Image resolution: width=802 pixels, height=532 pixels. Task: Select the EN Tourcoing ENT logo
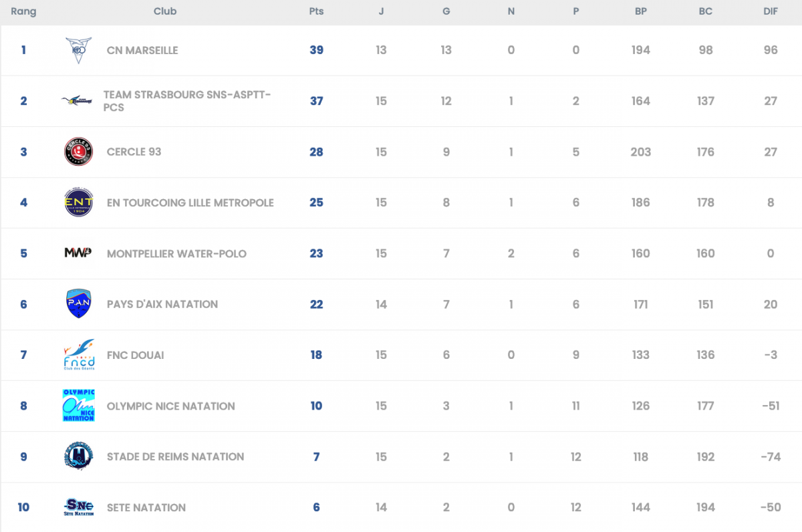(78, 203)
